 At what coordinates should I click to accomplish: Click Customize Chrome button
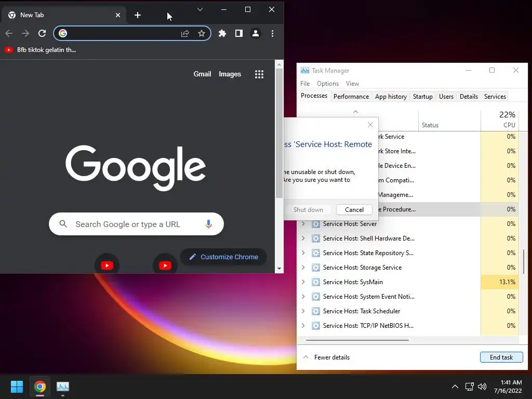(x=223, y=257)
